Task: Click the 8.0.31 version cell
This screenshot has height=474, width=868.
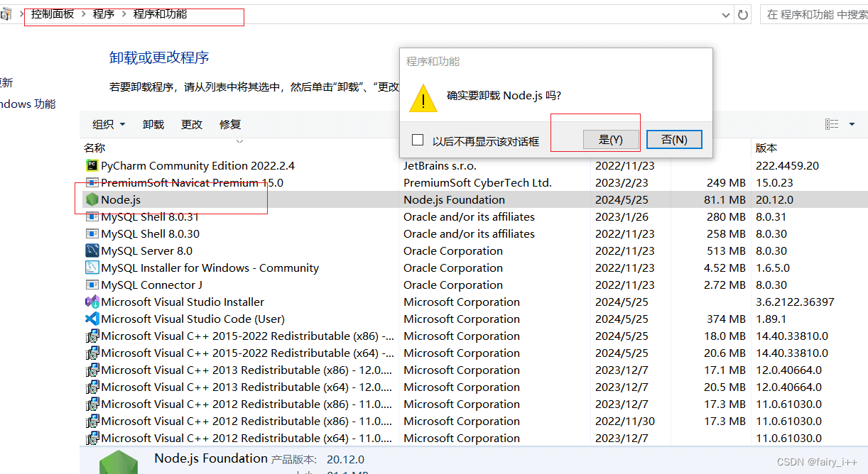Action: click(x=771, y=216)
